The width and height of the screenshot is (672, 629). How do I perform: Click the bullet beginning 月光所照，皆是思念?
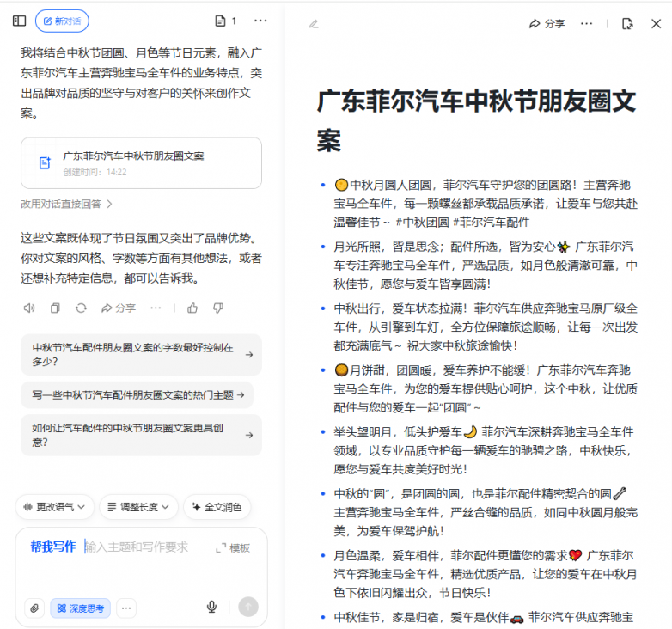pyautogui.click(x=486, y=266)
